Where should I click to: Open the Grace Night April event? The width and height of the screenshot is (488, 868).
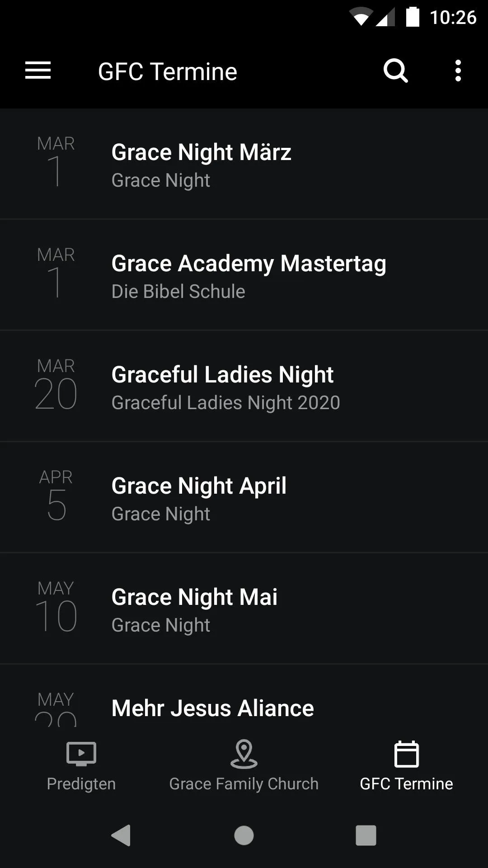[x=244, y=498]
